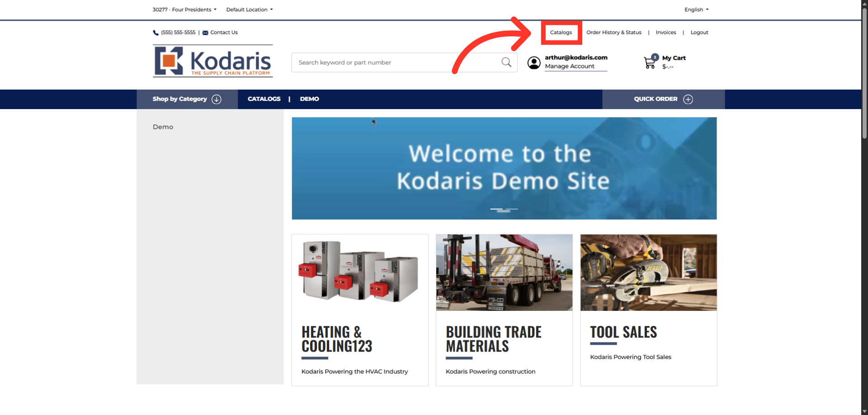This screenshot has height=415, width=868.
Task: Open the Default Location dropdown
Action: point(250,10)
